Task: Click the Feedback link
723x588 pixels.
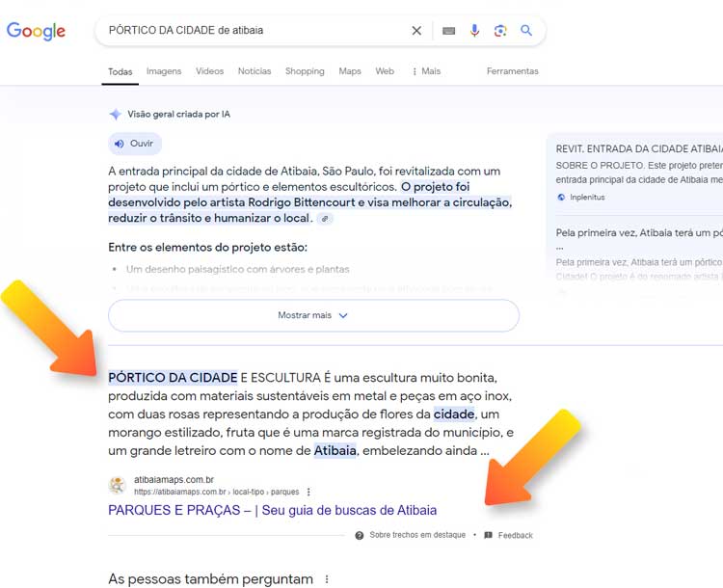Action: click(515, 535)
